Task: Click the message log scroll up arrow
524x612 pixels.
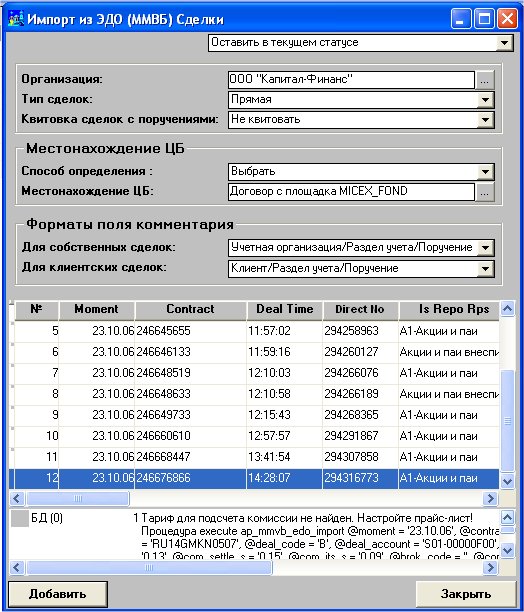Action: [x=507, y=518]
